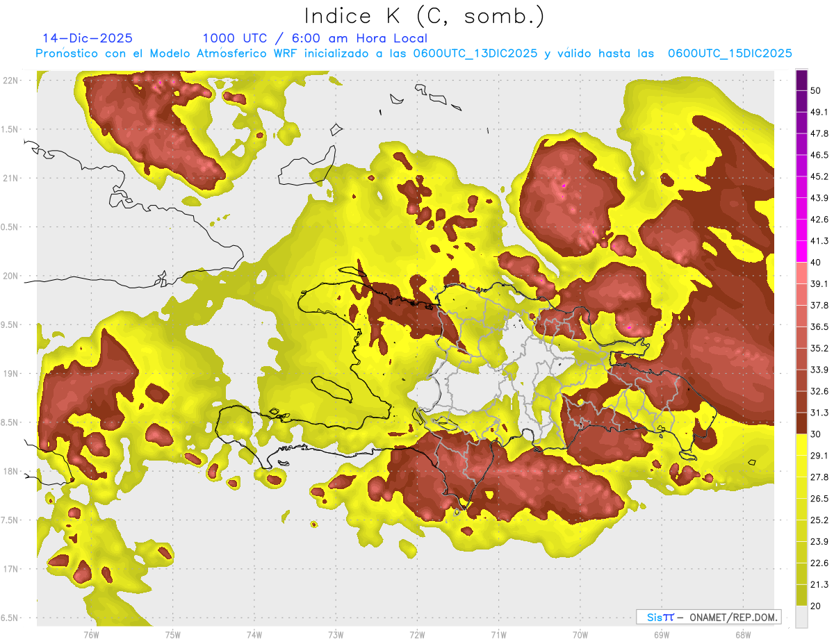This screenshot has height=644, width=834.
Task: Click the '73W' longitude label
Action: [x=336, y=635]
